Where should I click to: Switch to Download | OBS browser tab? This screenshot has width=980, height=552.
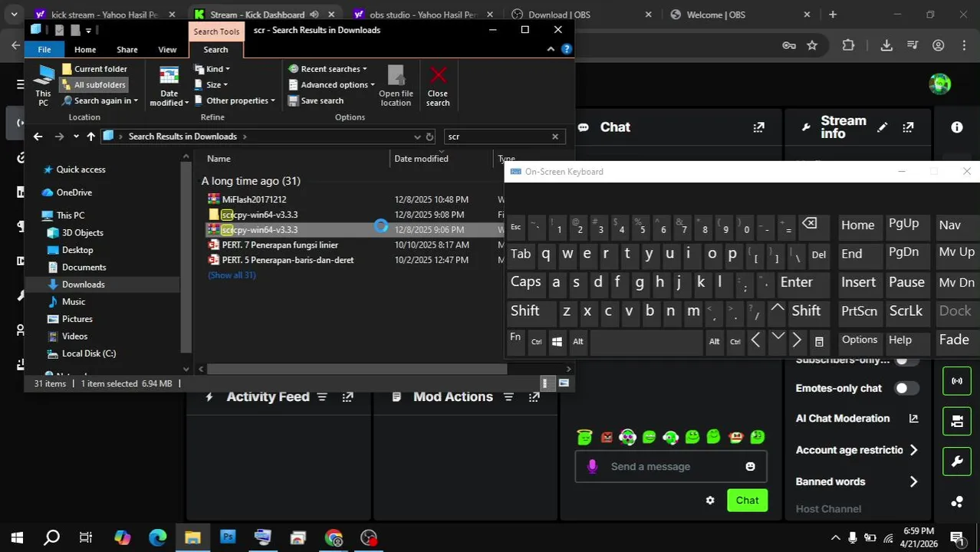coord(581,15)
